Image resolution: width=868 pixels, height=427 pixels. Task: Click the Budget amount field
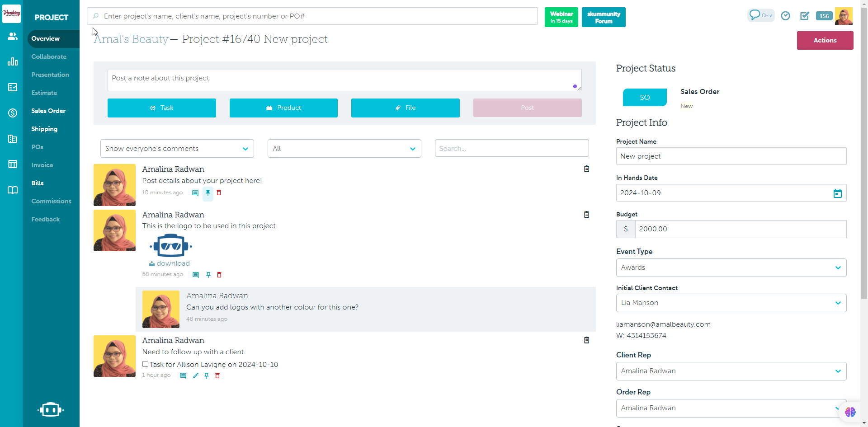740,229
